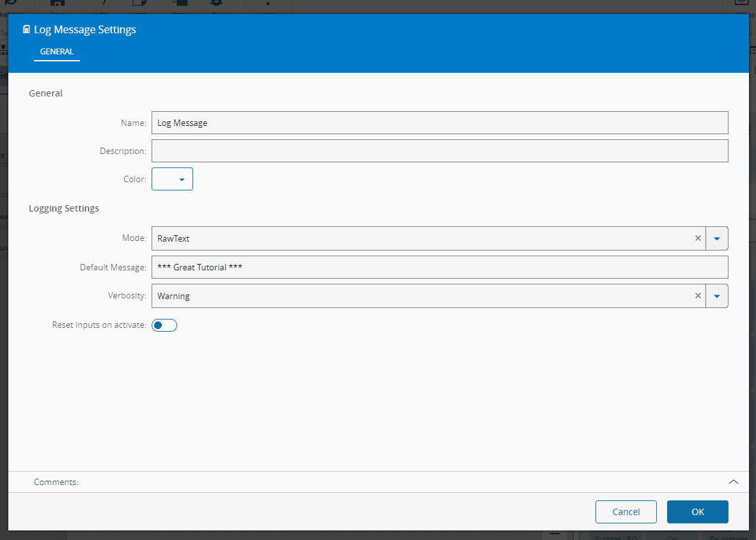Focus the empty Description field
The width and height of the screenshot is (756, 540).
coord(439,151)
